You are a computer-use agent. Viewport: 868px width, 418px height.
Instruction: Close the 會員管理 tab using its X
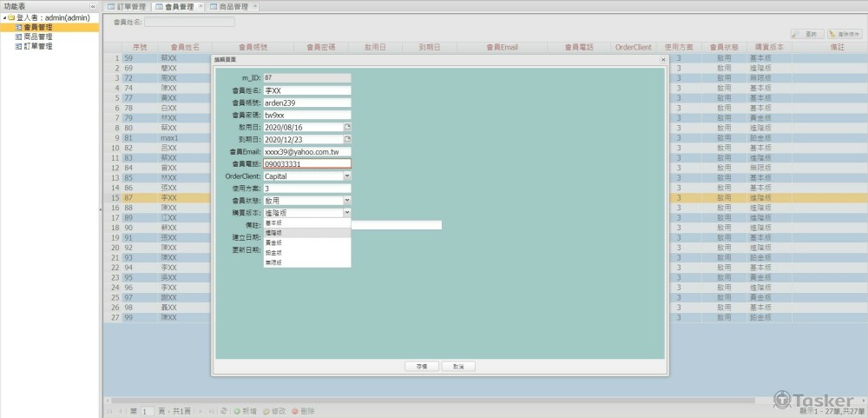point(201,6)
